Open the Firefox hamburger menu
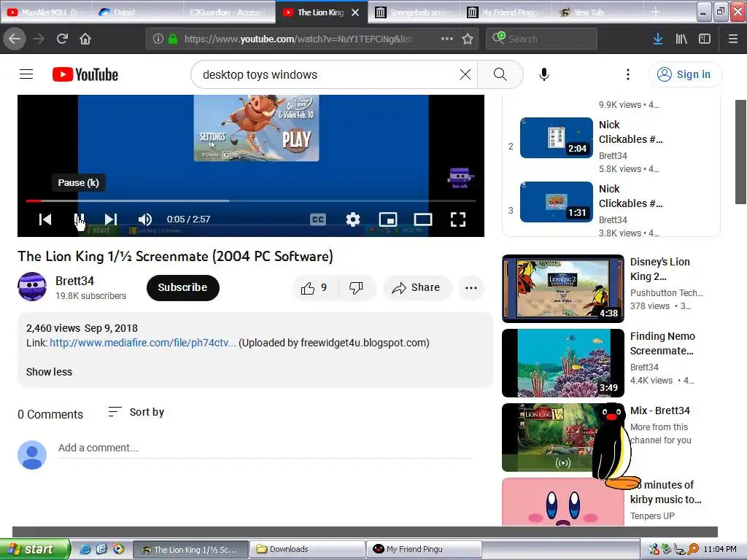The height and width of the screenshot is (560, 747). tap(732, 39)
